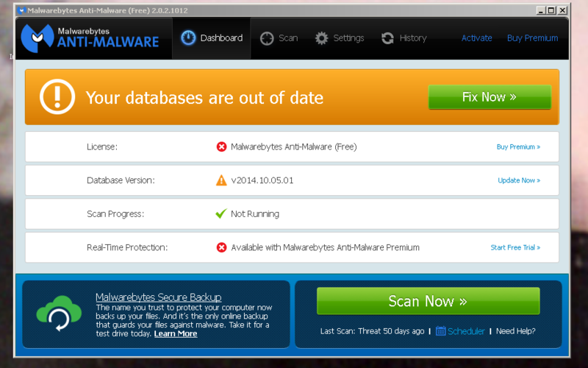588x368 pixels.
Task: Click the Update Now link
Action: tap(518, 180)
